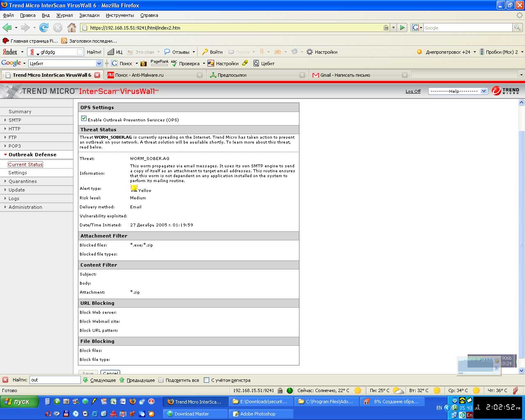Click the green Следующее find-next arrow
Screen dimensions: 525x420
pos(99,380)
